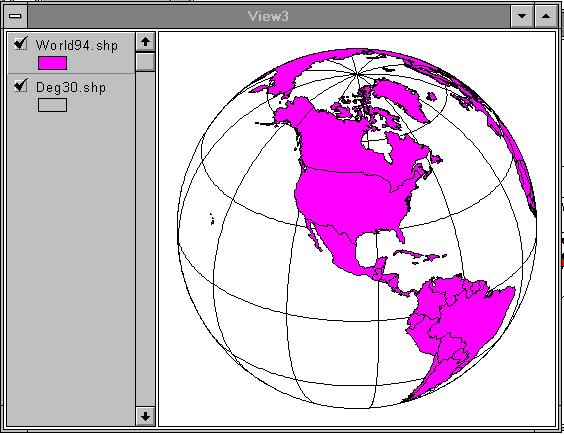Select the World94.shp theme name

[77, 46]
